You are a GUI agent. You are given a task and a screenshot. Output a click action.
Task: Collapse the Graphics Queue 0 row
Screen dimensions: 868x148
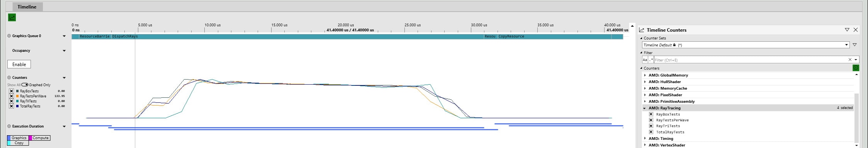[64, 36]
